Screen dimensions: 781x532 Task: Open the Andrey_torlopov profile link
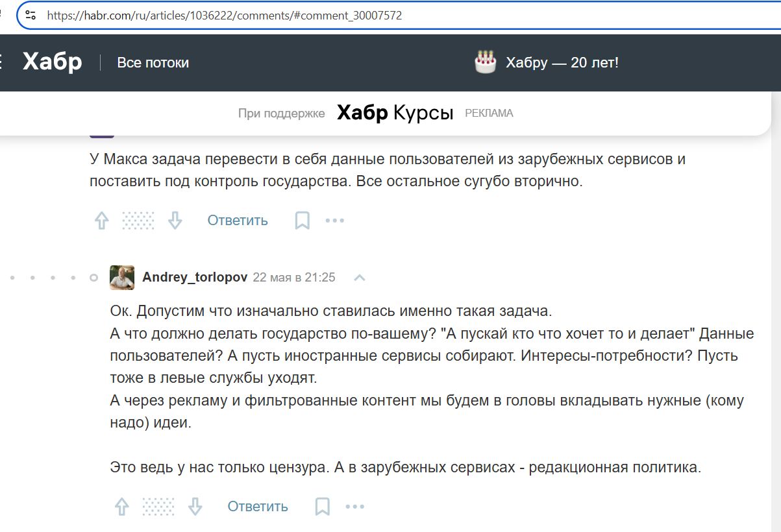tap(195, 277)
